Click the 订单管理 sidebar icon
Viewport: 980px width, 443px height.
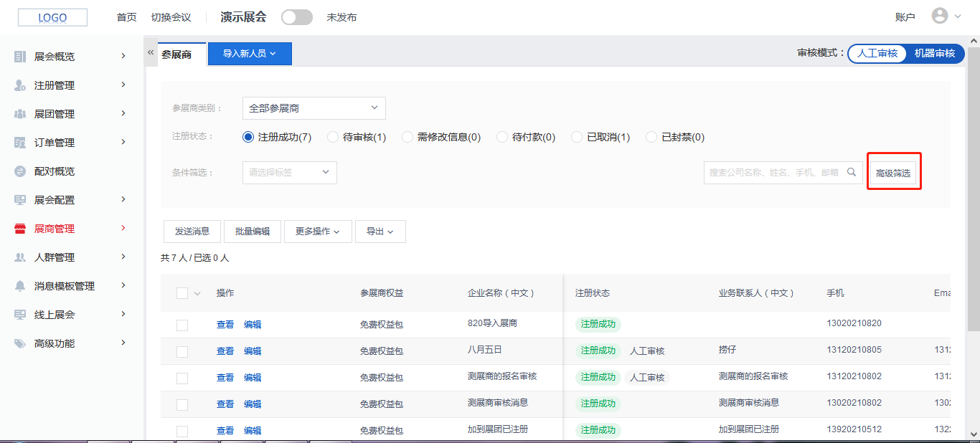(20, 143)
